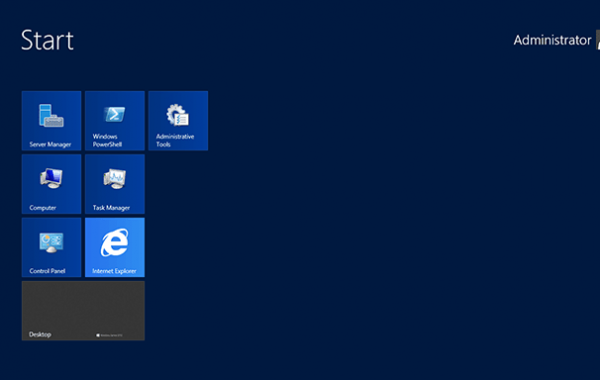
Task: Open the Computer tile
Action: coord(51,184)
